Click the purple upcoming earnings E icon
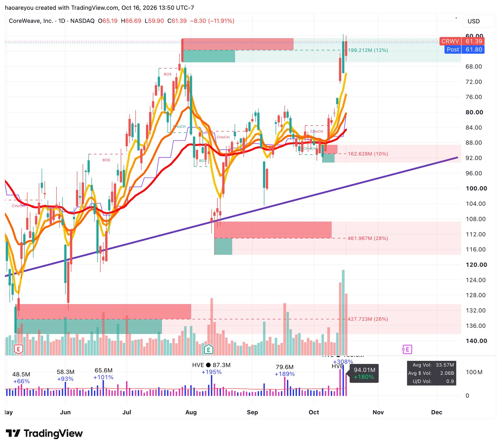 coord(407,349)
